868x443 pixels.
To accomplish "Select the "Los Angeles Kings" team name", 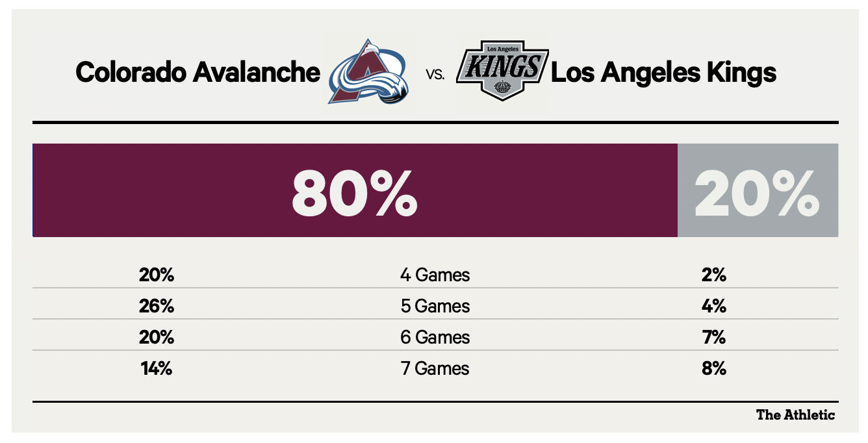I will click(663, 72).
